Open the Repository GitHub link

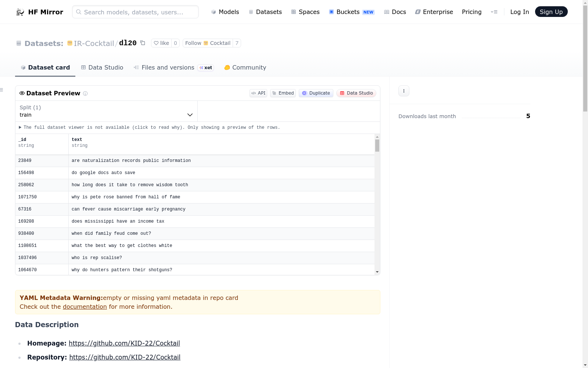[125, 357]
